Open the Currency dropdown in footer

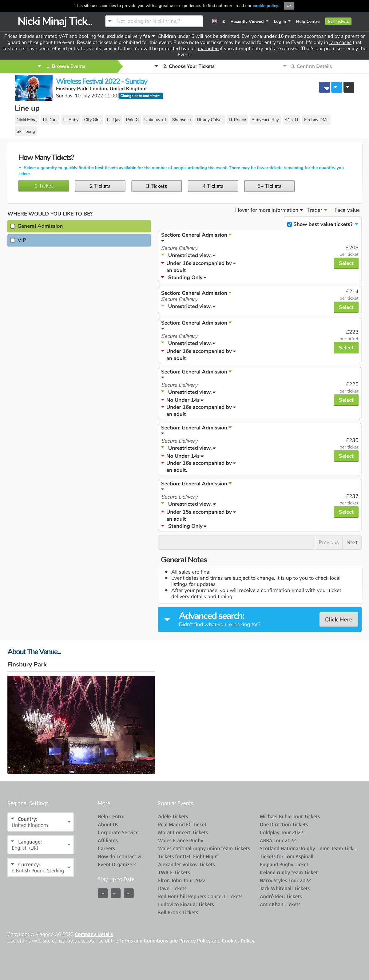(41, 867)
